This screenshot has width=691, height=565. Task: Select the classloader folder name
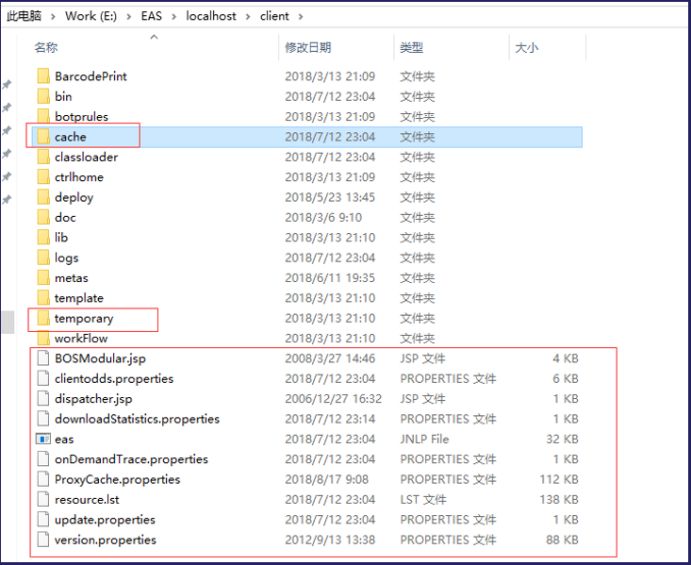(x=86, y=157)
